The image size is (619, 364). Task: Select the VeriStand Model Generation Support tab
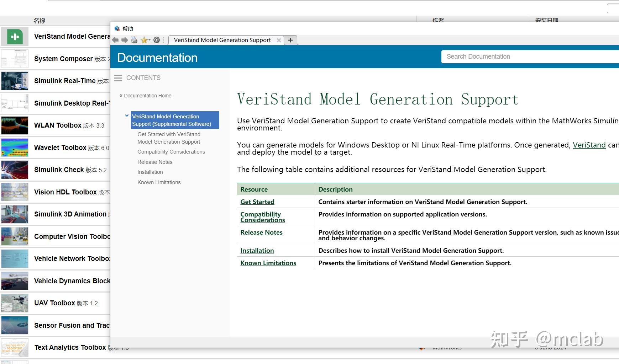click(x=222, y=40)
